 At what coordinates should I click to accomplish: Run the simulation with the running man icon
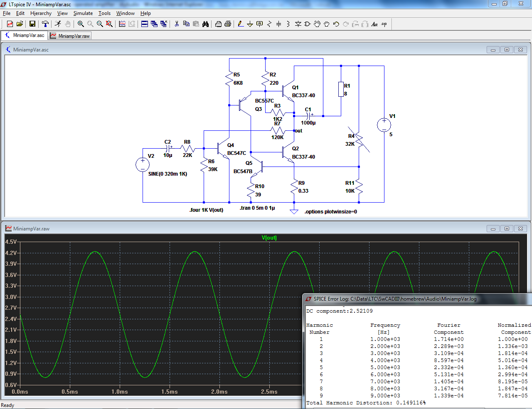(x=58, y=24)
